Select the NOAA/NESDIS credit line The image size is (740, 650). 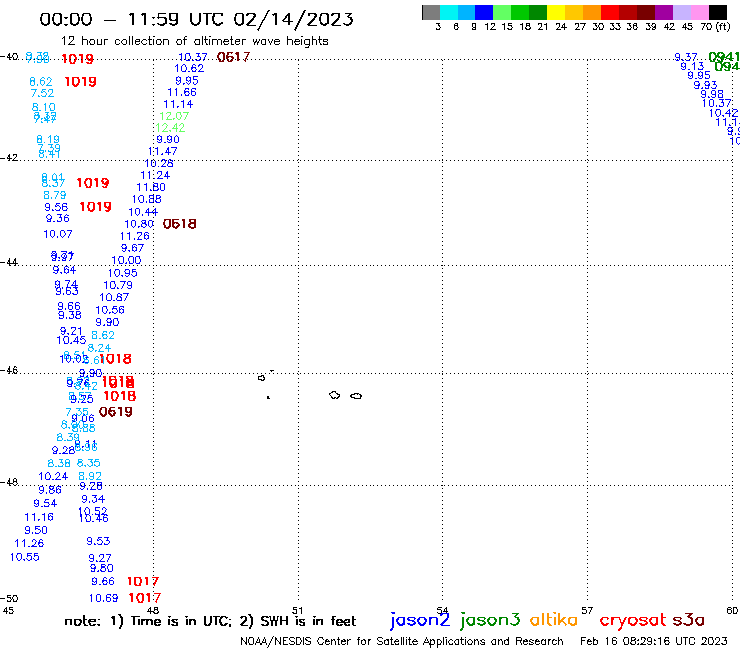click(x=402, y=642)
